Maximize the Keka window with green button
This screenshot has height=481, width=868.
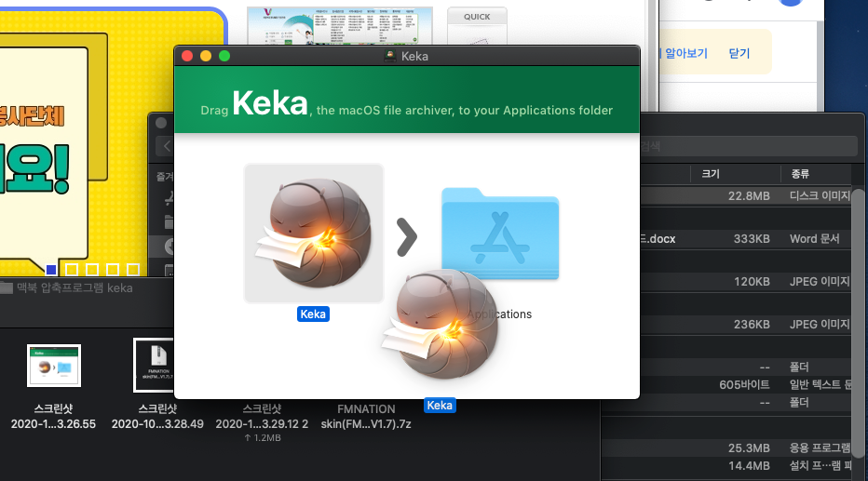pyautogui.click(x=224, y=56)
